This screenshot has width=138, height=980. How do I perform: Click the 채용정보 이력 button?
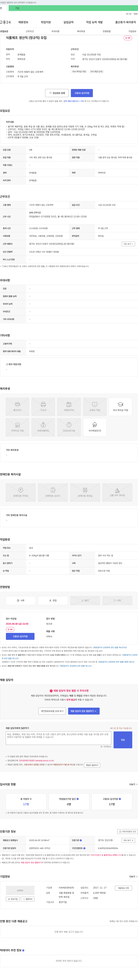pos(124,888)
